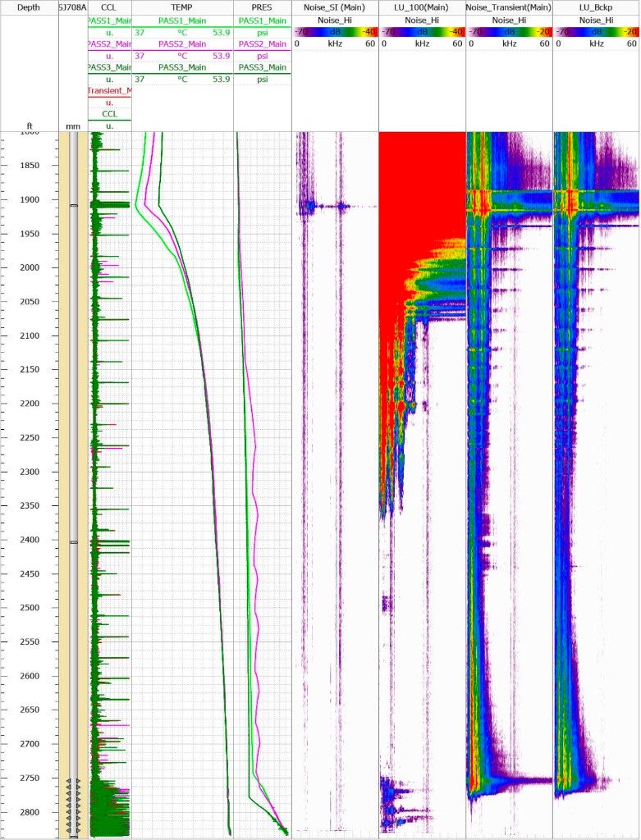Click the PASS3 TEMP °C unit label
641x840 pixels.
182,80
